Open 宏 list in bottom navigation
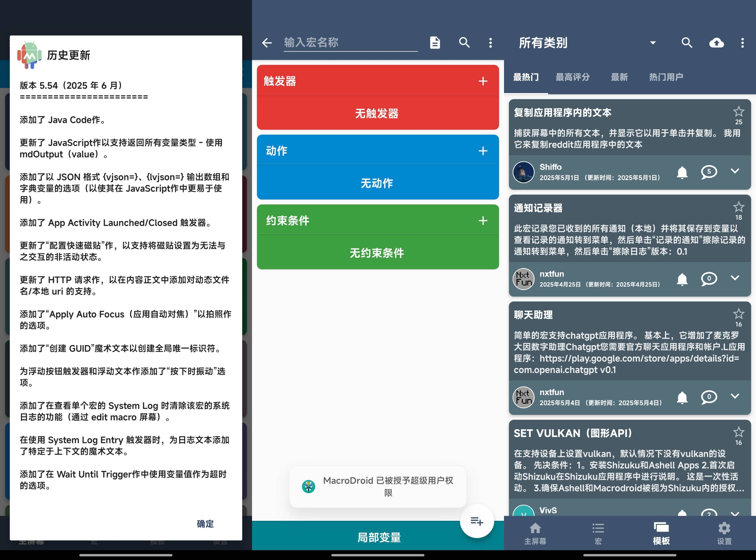Image resolution: width=756 pixels, height=560 pixels. click(598, 533)
